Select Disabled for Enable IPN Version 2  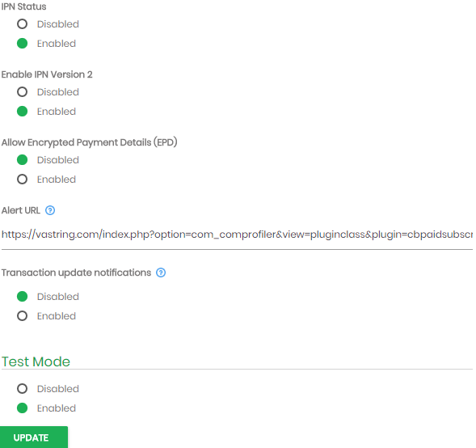pyautogui.click(x=22, y=91)
